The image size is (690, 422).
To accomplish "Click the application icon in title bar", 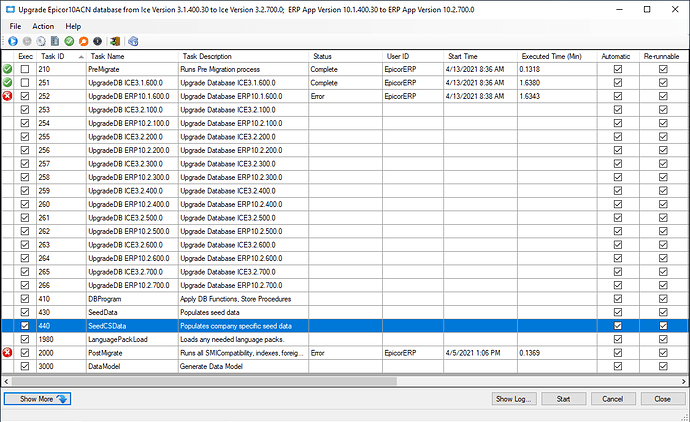I will coord(10,10).
